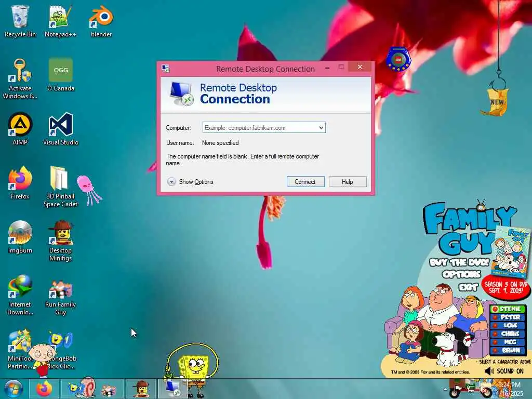Click the taskbar clock showing 3:24 PM
Image resolution: width=532 pixels, height=399 pixels.
click(510, 389)
